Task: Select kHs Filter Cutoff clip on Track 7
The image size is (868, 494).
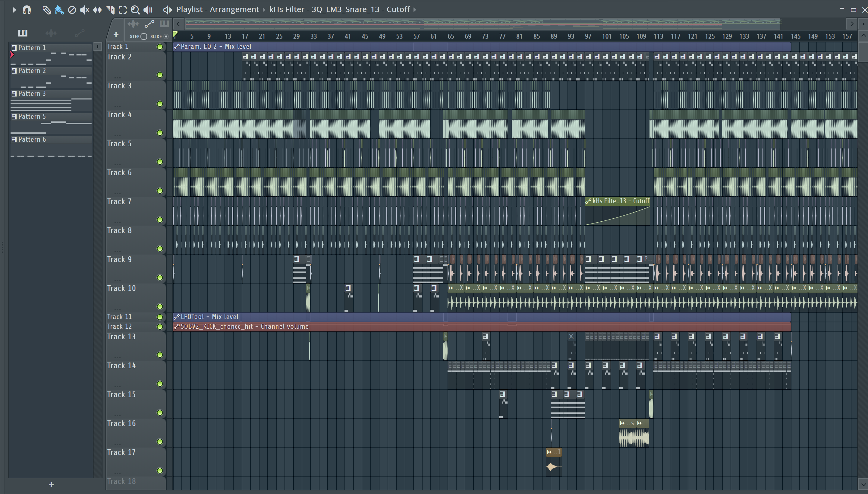Action: [x=618, y=211]
